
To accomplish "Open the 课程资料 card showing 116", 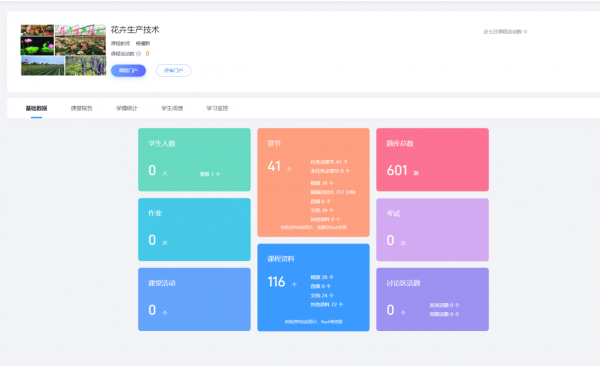I will pos(313,288).
